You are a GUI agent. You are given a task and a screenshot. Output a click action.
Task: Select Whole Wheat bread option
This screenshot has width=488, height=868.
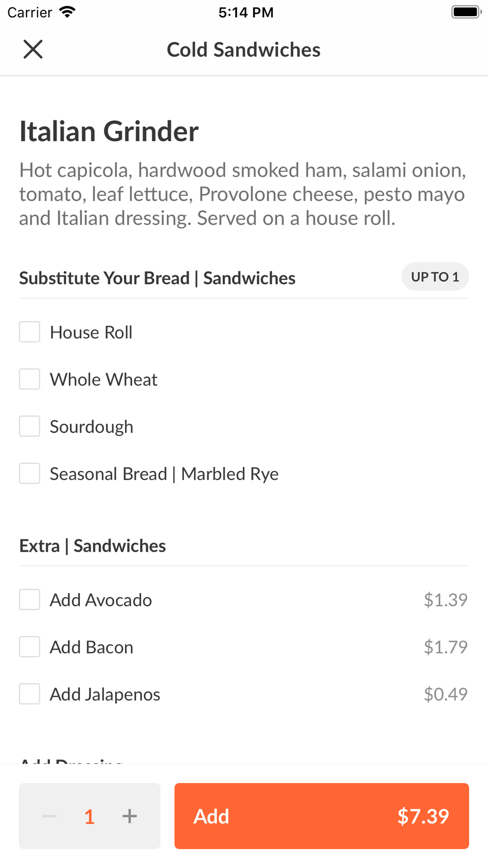(30, 379)
